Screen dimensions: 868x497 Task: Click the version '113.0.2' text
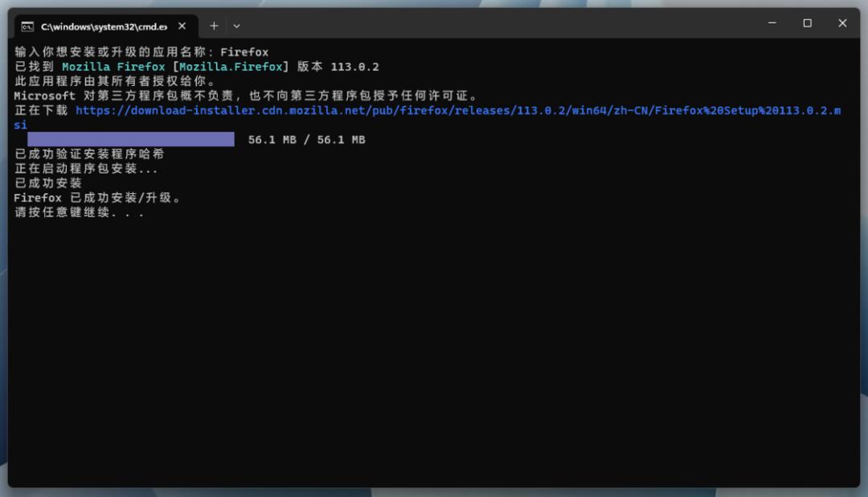(x=355, y=67)
